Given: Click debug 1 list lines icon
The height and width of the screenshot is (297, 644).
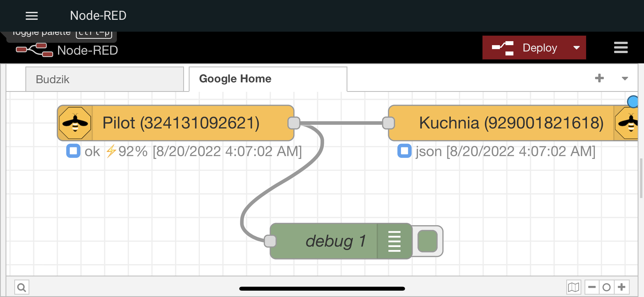Looking at the screenshot, I should 394,241.
